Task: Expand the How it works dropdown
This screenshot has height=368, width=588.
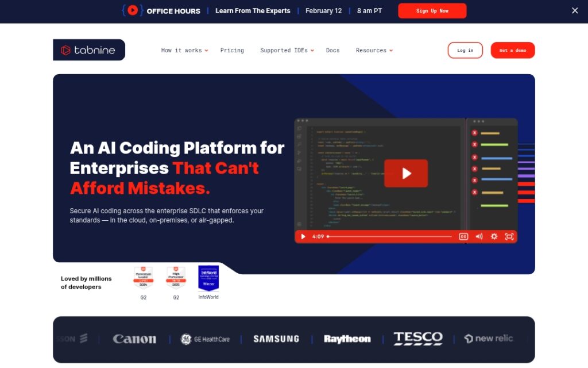Action: pyautogui.click(x=184, y=51)
